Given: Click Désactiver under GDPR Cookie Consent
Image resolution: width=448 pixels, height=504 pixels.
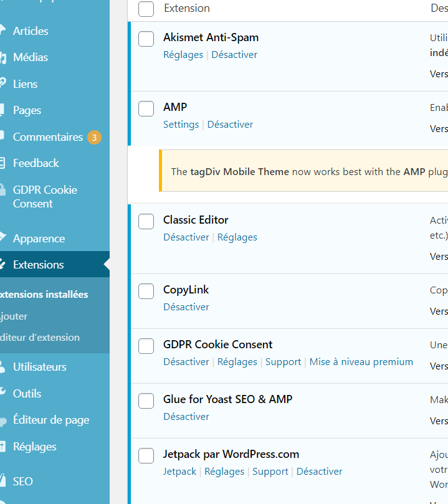Looking at the screenshot, I should pos(186,362).
